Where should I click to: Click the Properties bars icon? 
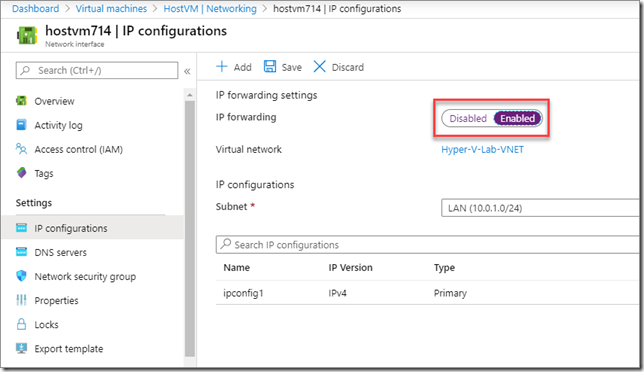click(21, 300)
